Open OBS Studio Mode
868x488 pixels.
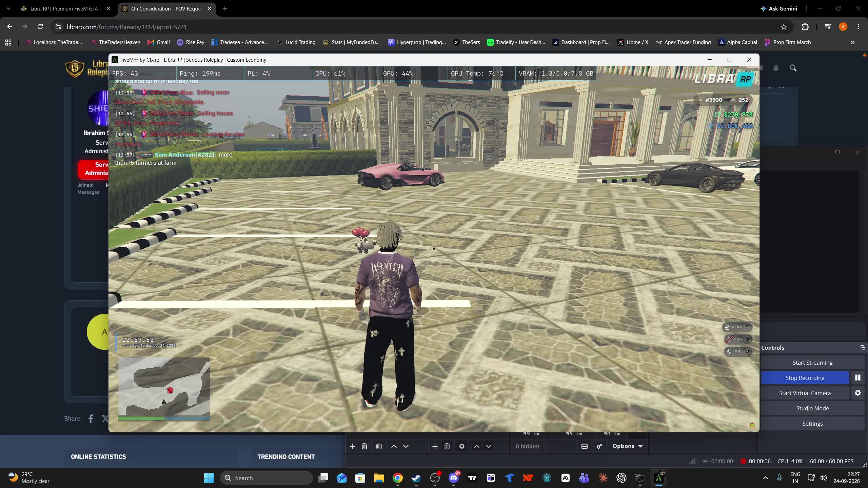click(812, 408)
